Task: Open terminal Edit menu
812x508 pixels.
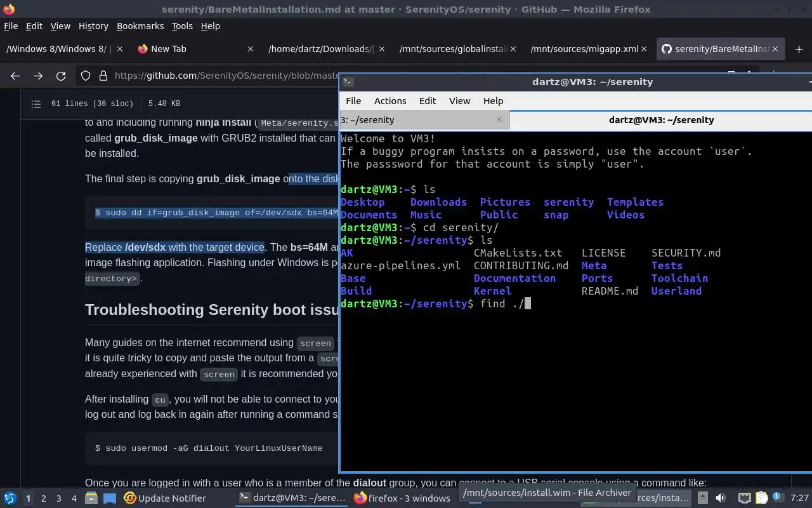Action: coord(428,101)
